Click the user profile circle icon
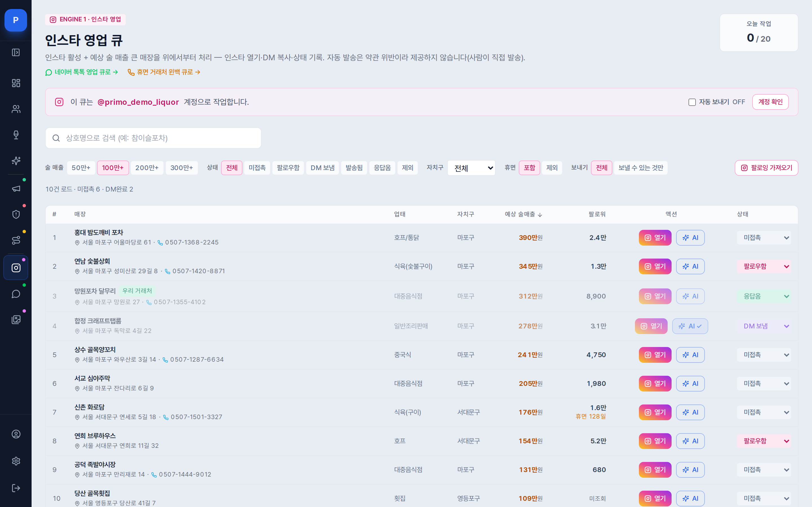Viewport: 812px width, 507px height. [x=16, y=434]
